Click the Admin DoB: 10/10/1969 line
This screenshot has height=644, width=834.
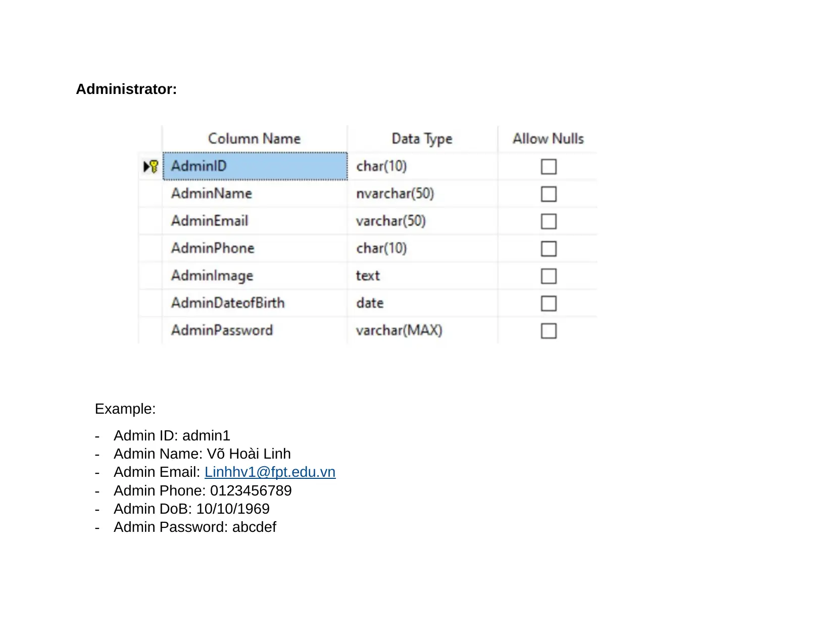(x=191, y=509)
